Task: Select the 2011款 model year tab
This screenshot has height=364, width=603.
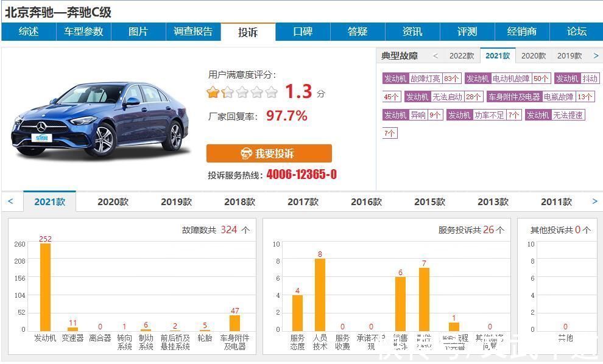Action: pos(556,202)
